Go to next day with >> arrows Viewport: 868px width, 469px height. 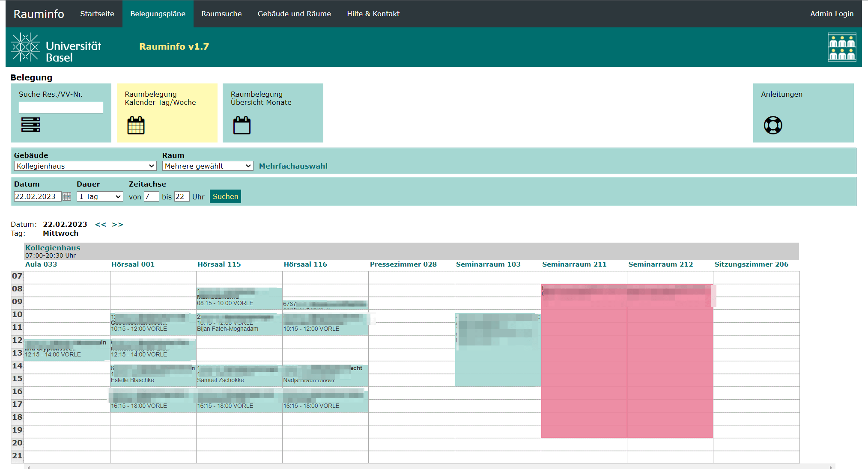pyautogui.click(x=118, y=225)
